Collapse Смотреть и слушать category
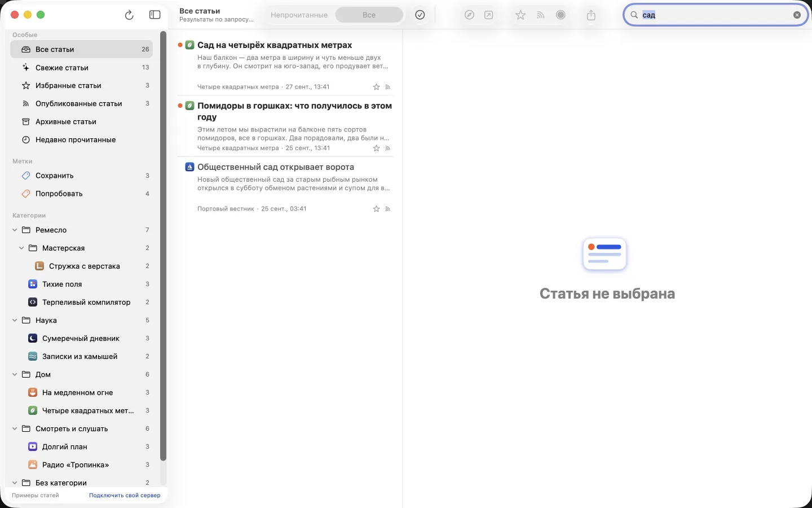The width and height of the screenshot is (812, 508). click(x=15, y=429)
